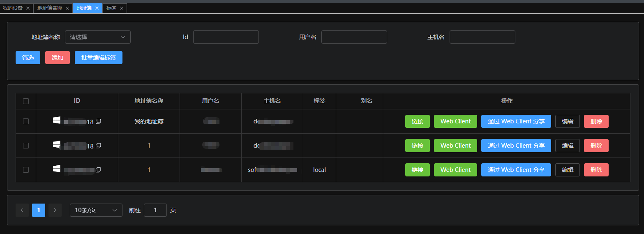Go to the previous page arrow
This screenshot has width=644, height=234.
[x=22, y=210]
